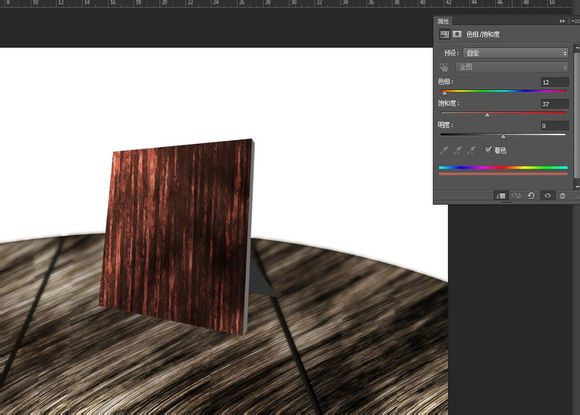Delete the adjustment layer with trash icon
This screenshot has width=580, height=415.
point(562,196)
